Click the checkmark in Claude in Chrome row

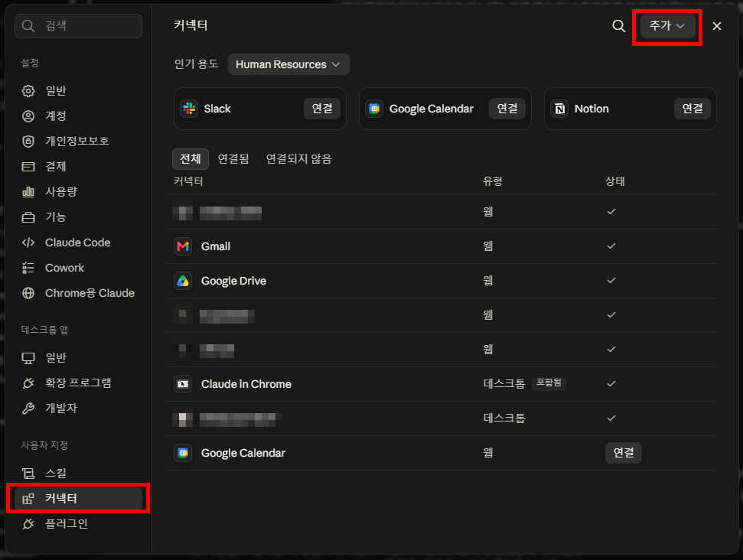[611, 384]
